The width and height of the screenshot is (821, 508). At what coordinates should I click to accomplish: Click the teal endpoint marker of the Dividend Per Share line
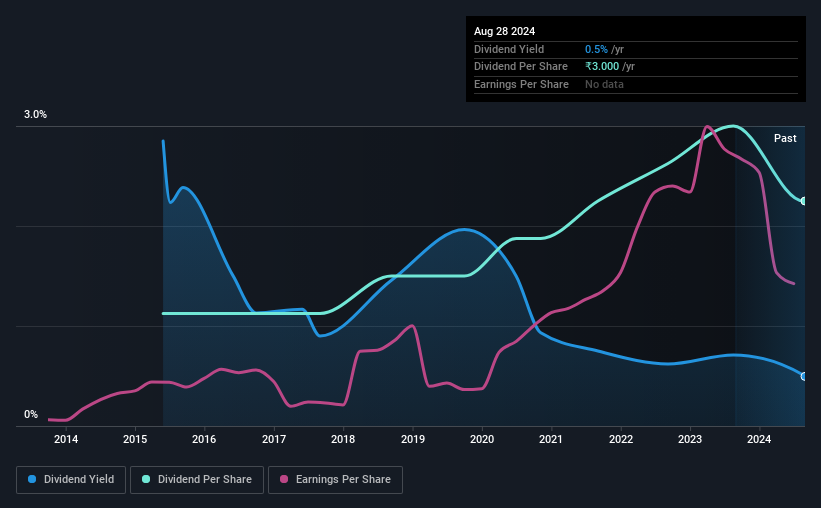[x=803, y=201]
